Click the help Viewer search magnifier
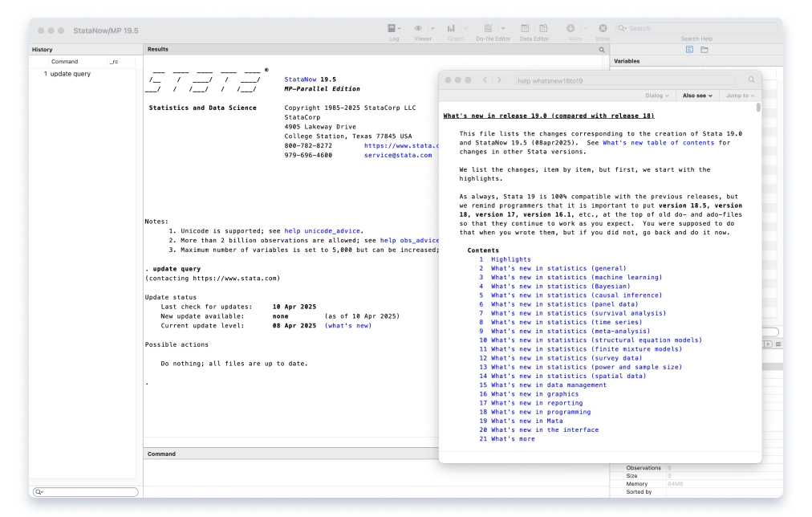This screenshot has width=812, height=517. tap(751, 79)
